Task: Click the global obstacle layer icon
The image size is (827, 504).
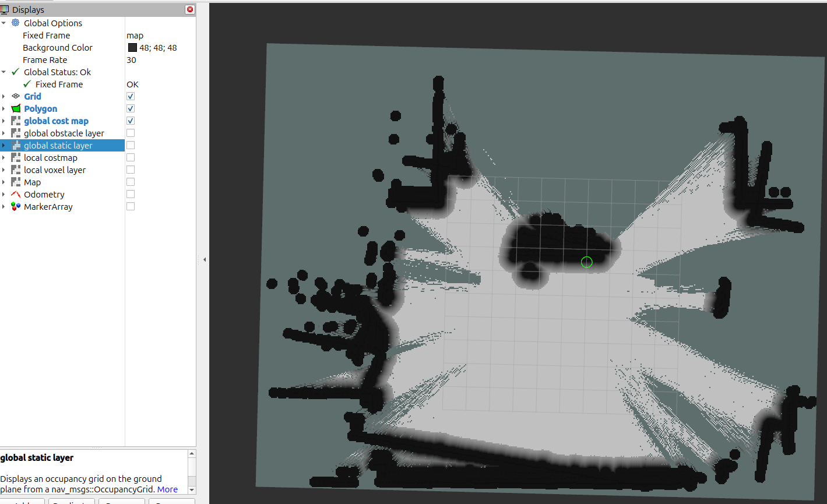Action: point(16,133)
